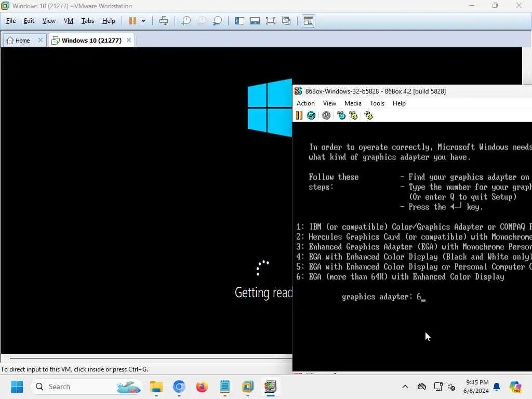532x399 pixels.
Task: Open VMware Workstation taskbar icon
Action: coord(248,387)
